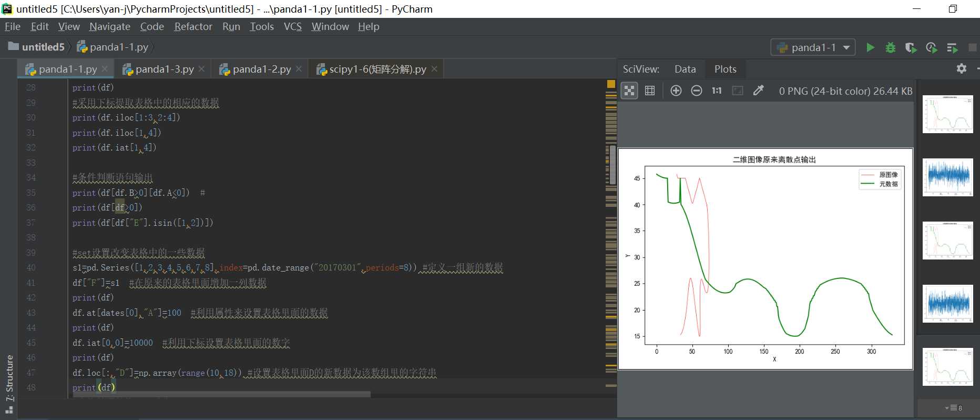This screenshot has width=980, height=420.
Task: Open the Window menu
Action: point(330,26)
